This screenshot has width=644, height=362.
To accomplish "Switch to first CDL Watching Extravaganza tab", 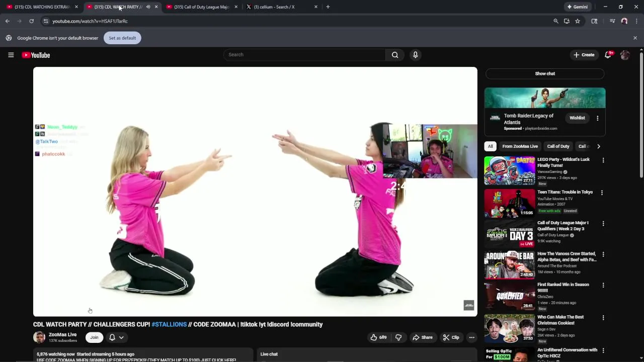I will (x=42, y=7).
